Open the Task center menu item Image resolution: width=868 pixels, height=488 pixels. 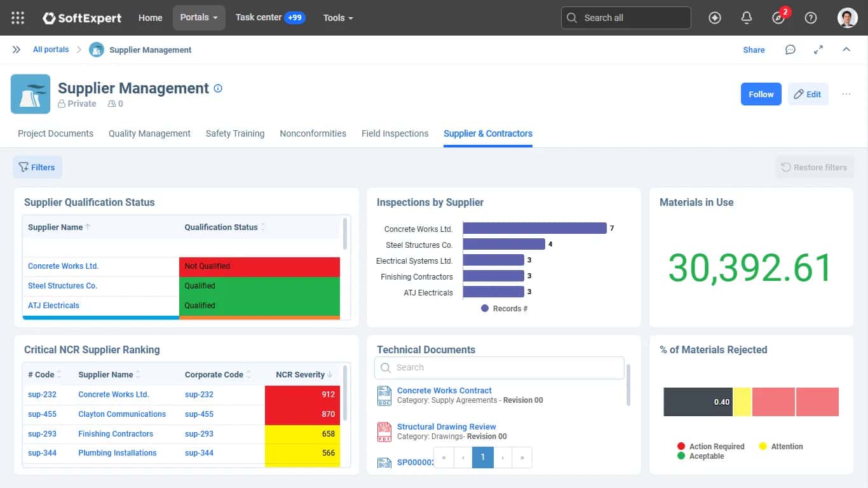click(270, 18)
